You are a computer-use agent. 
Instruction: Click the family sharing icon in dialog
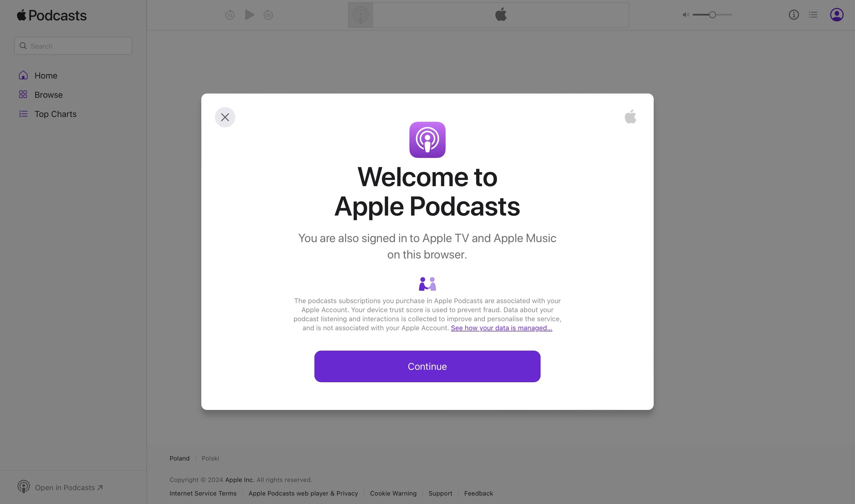click(427, 283)
